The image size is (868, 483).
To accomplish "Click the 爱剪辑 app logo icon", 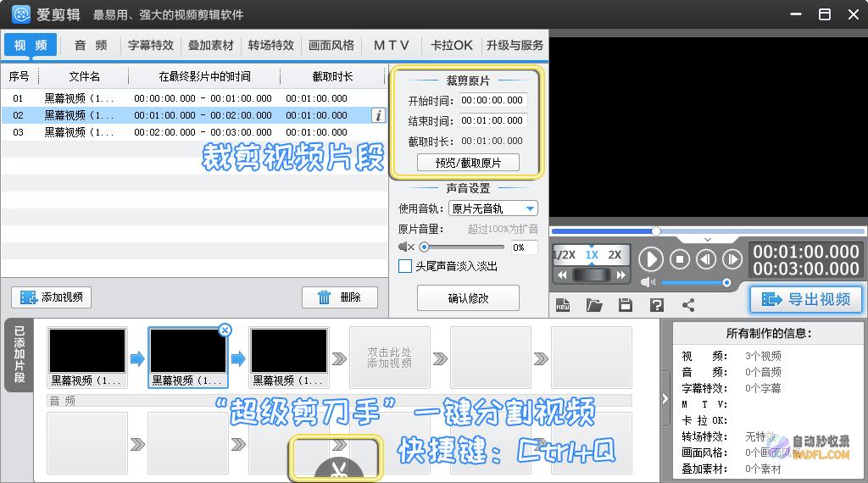I will (21, 14).
